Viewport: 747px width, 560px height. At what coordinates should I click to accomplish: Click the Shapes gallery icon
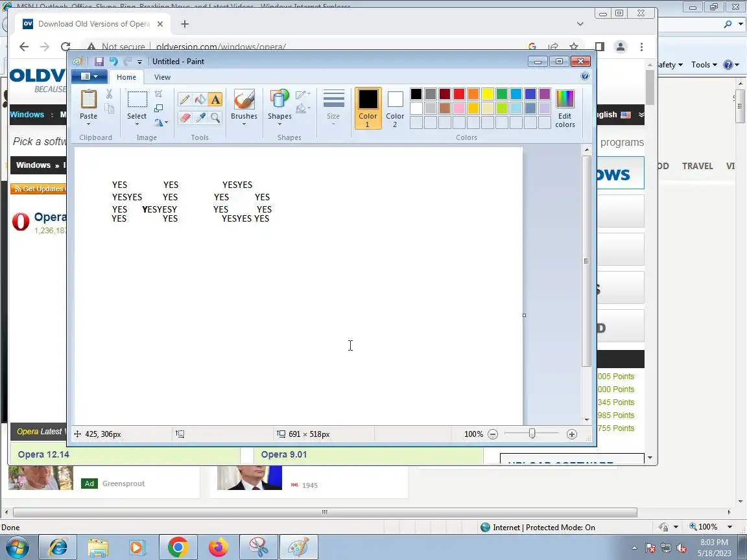[x=279, y=100]
